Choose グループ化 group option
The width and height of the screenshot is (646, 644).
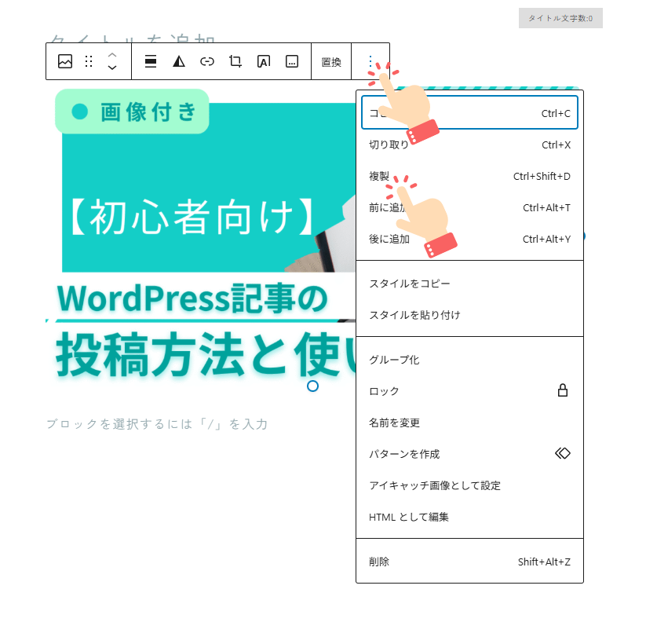469,360
